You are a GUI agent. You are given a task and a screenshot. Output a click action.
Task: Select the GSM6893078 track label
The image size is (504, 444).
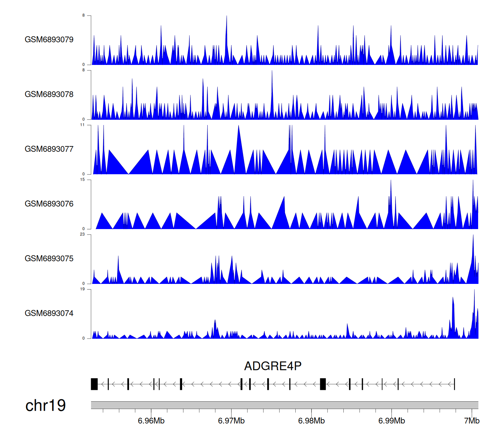pyautogui.click(x=49, y=95)
